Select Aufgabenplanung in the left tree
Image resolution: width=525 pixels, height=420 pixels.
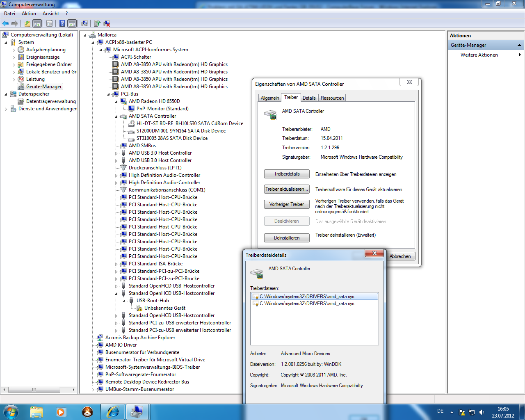point(46,50)
